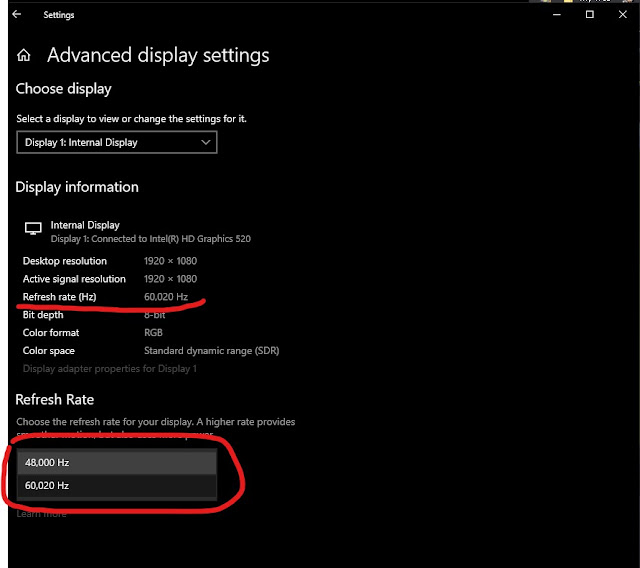The image size is (640, 568).
Task: Click the dropdown chevron in display selector
Action: pyautogui.click(x=206, y=142)
